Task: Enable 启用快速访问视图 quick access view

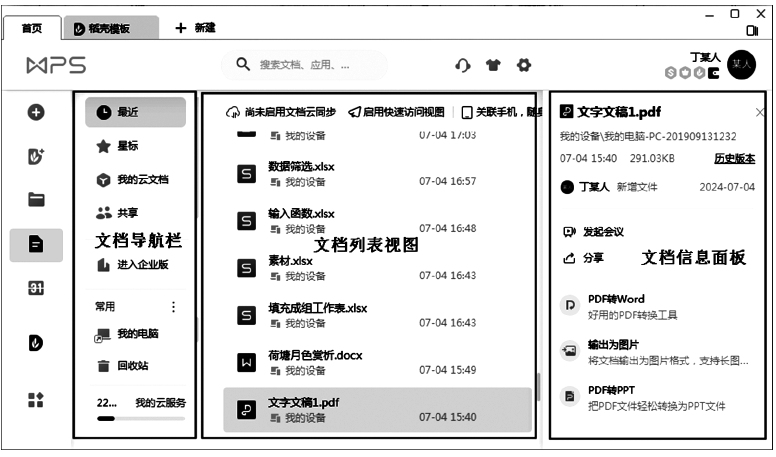Action: pyautogui.click(x=397, y=112)
